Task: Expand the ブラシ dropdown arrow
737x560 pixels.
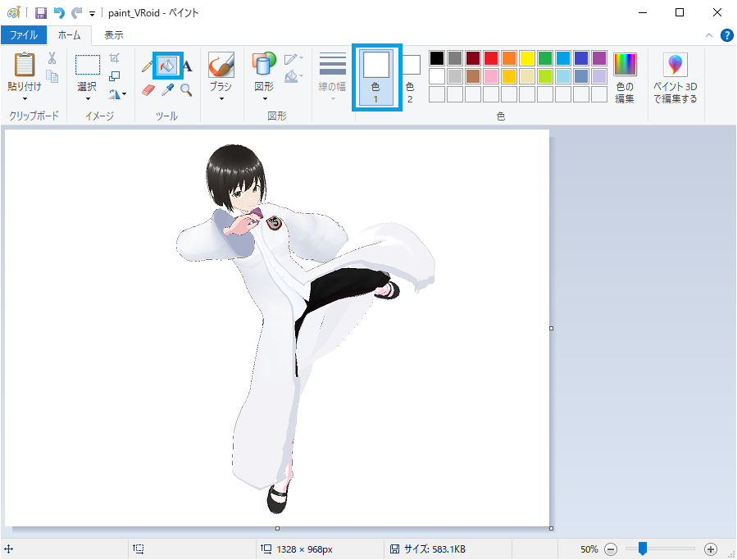Action: (221, 98)
